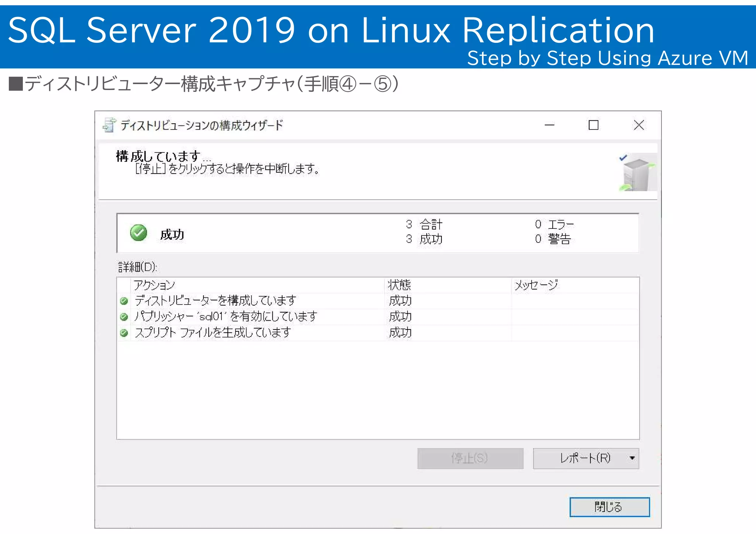Select row パブリッシャー 'sql01' を有効にしています

coord(378,317)
